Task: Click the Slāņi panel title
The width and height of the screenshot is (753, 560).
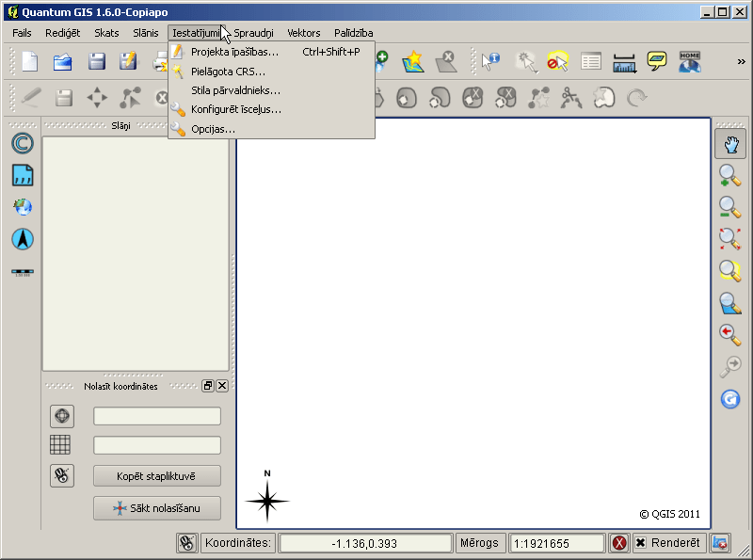Action: coord(120,126)
